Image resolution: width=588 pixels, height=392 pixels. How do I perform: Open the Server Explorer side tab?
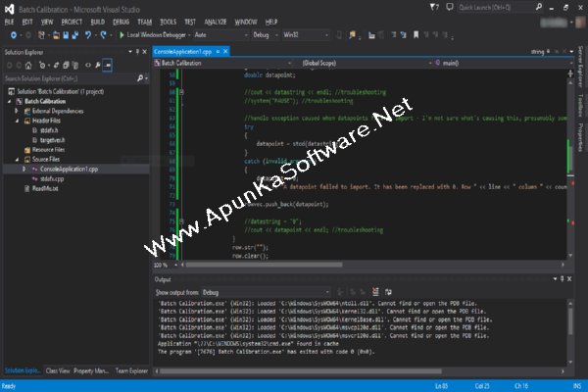pos(580,67)
